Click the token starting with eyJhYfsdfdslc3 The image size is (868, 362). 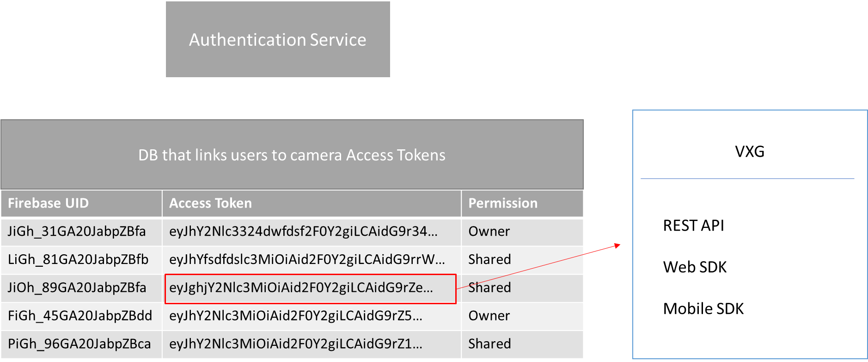coord(307,259)
